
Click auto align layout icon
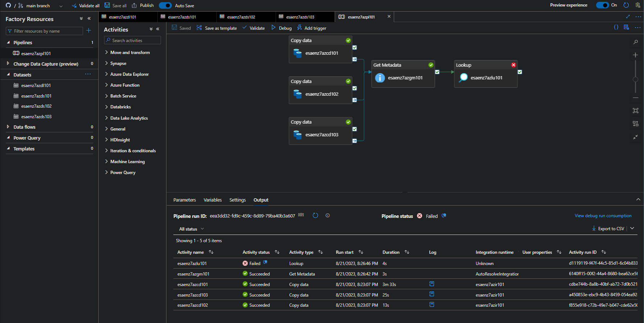click(x=635, y=124)
